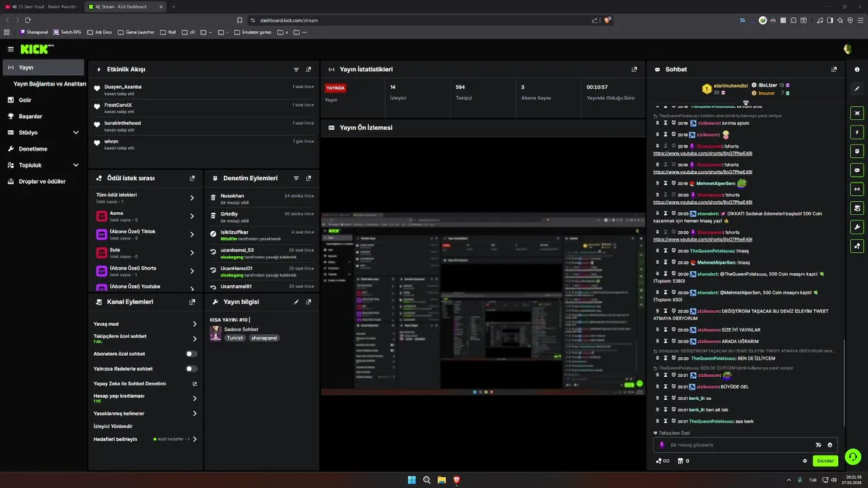
Task: Toggle Abonelere özel sohbet switch
Action: [192, 354]
